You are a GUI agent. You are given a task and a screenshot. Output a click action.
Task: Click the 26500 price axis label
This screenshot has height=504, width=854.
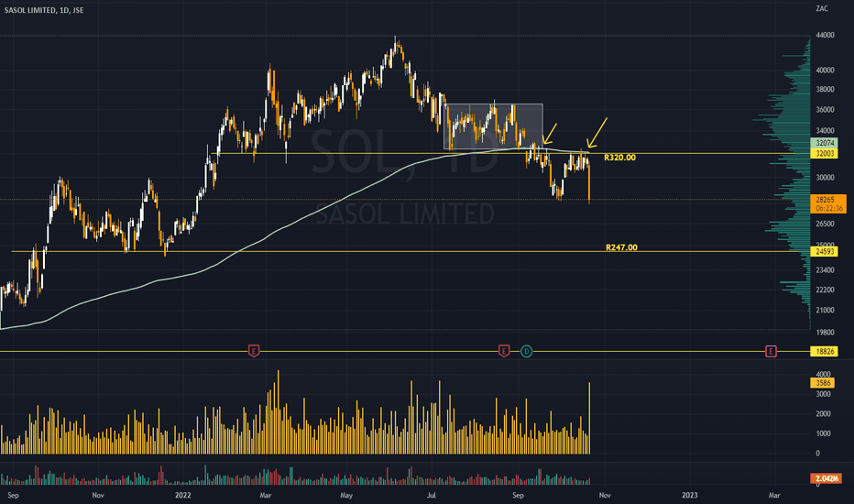click(x=825, y=224)
